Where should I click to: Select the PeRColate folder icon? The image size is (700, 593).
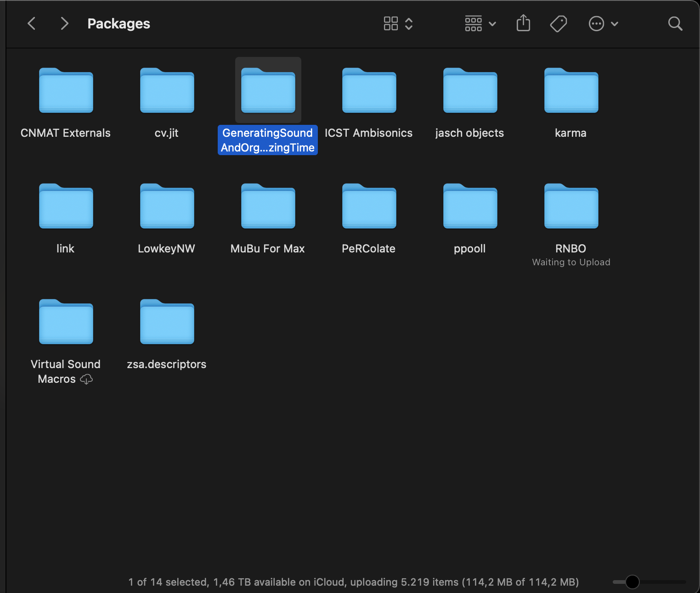(369, 206)
